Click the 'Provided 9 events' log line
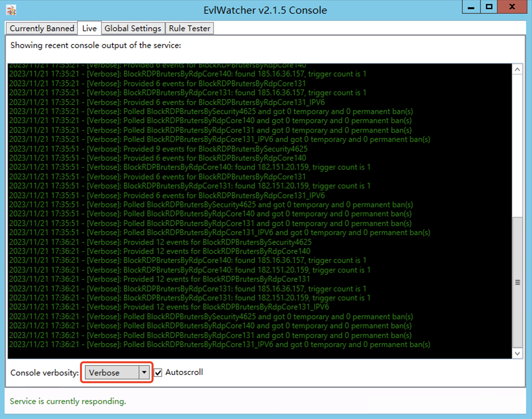The height and width of the screenshot is (419, 532). pyautogui.click(x=158, y=149)
